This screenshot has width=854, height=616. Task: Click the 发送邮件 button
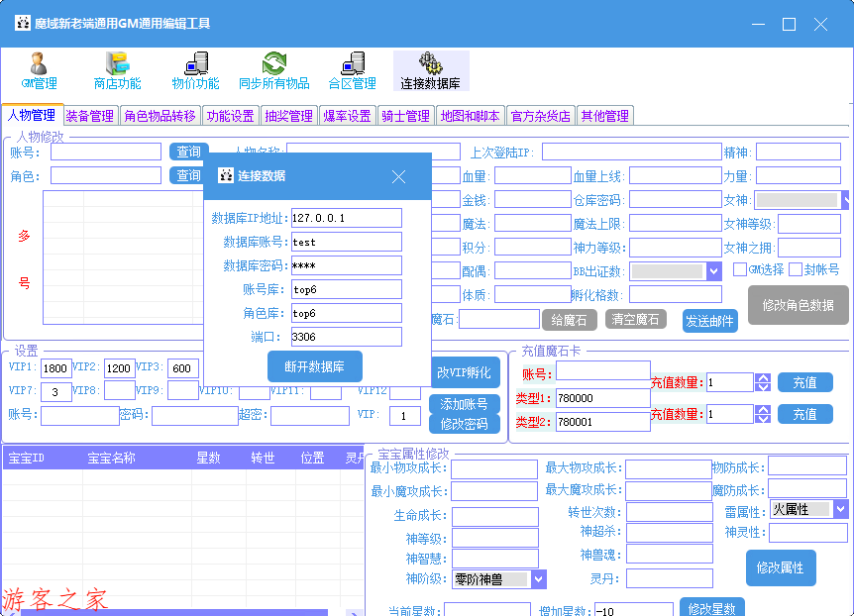pyautogui.click(x=709, y=321)
